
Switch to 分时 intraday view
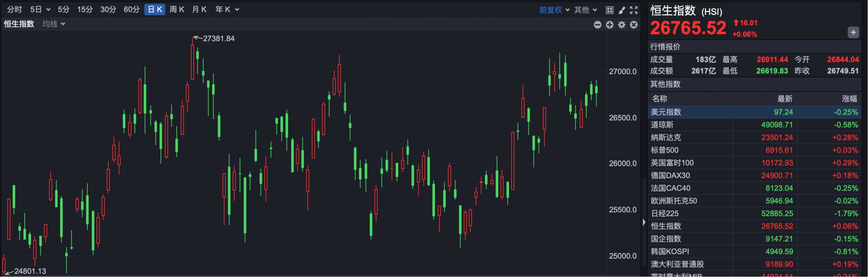(14, 10)
